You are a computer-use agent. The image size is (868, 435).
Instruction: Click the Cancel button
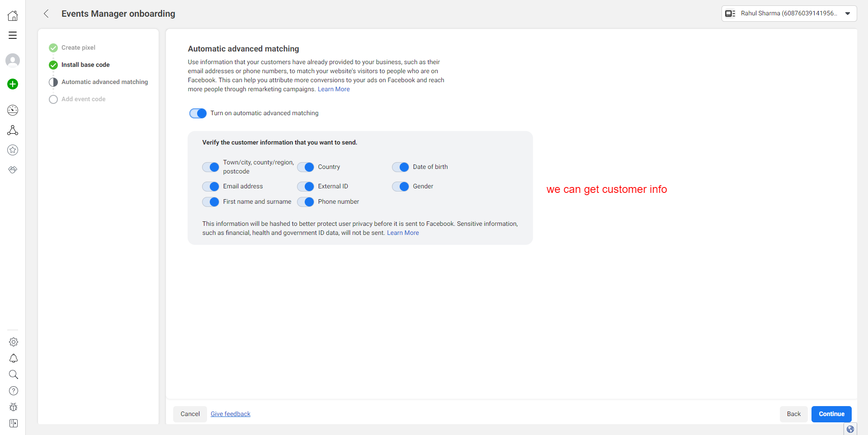pos(190,414)
